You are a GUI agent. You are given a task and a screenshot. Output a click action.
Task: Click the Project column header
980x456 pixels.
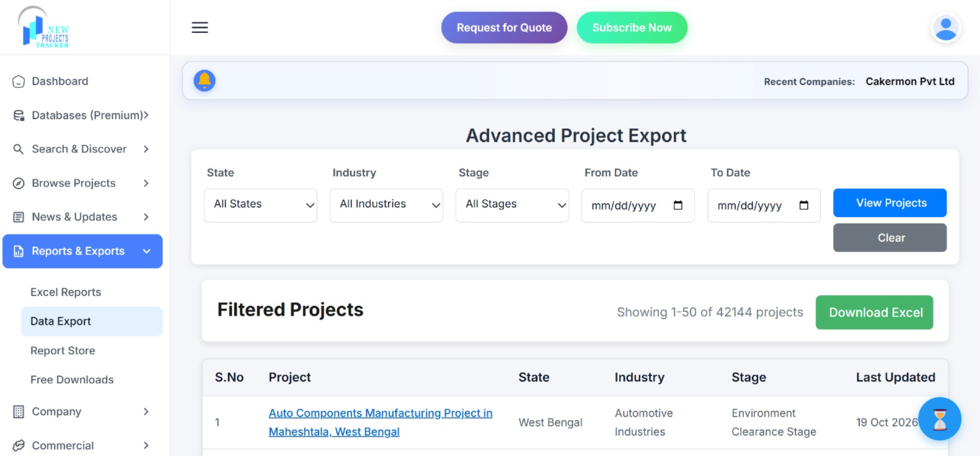tap(289, 377)
